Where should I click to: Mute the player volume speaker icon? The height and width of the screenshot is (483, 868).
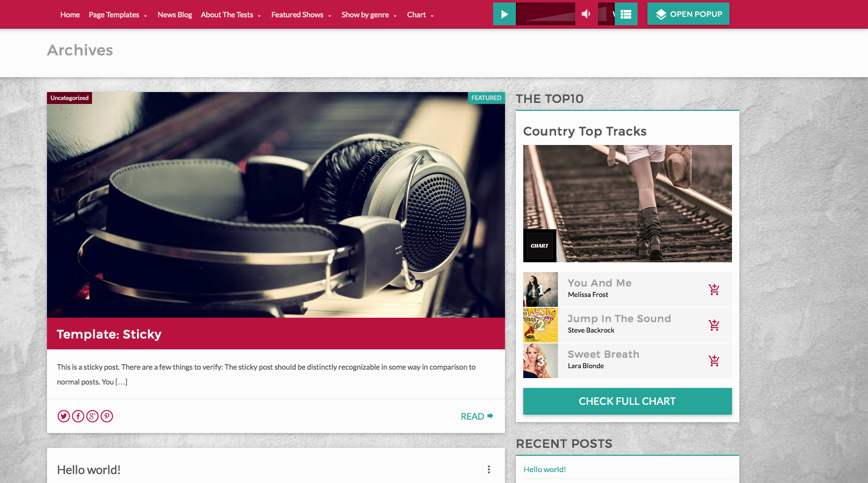click(x=586, y=14)
